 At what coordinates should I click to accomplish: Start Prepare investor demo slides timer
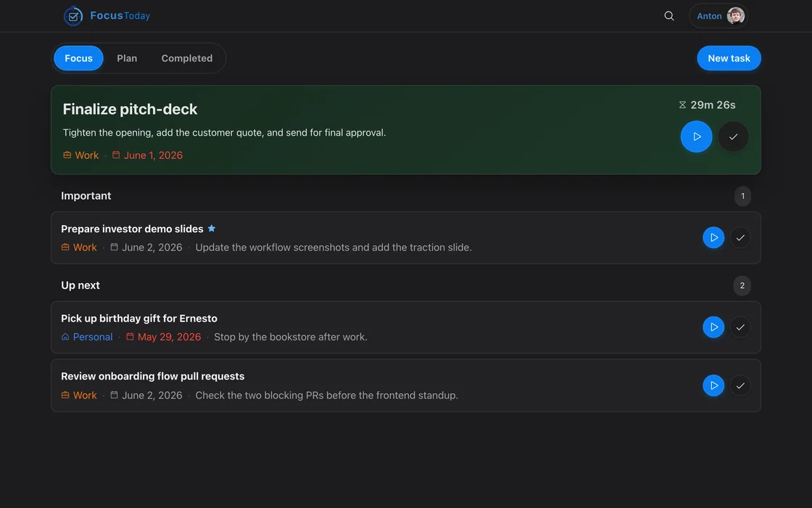pos(713,237)
